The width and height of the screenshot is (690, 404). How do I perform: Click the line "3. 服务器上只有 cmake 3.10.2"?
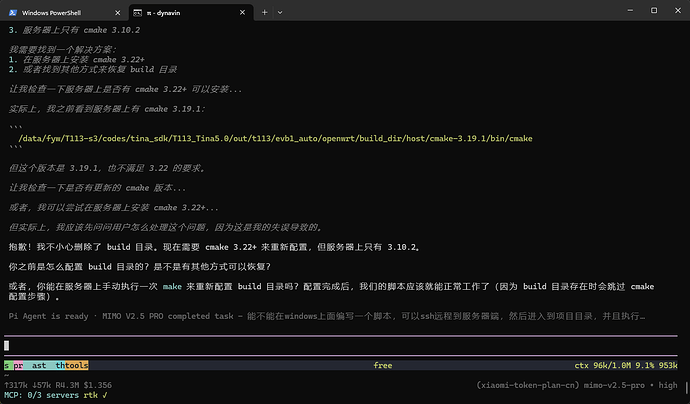pos(74,30)
